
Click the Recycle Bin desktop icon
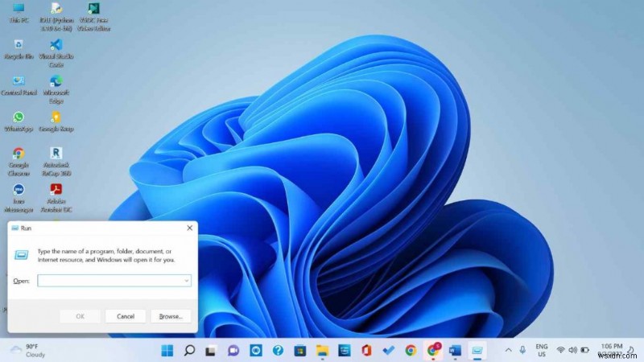[x=19, y=49]
